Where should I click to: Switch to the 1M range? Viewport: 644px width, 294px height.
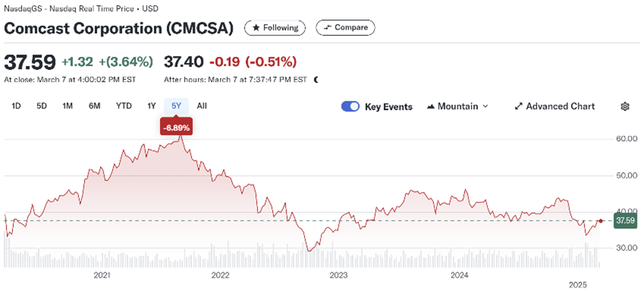point(67,106)
